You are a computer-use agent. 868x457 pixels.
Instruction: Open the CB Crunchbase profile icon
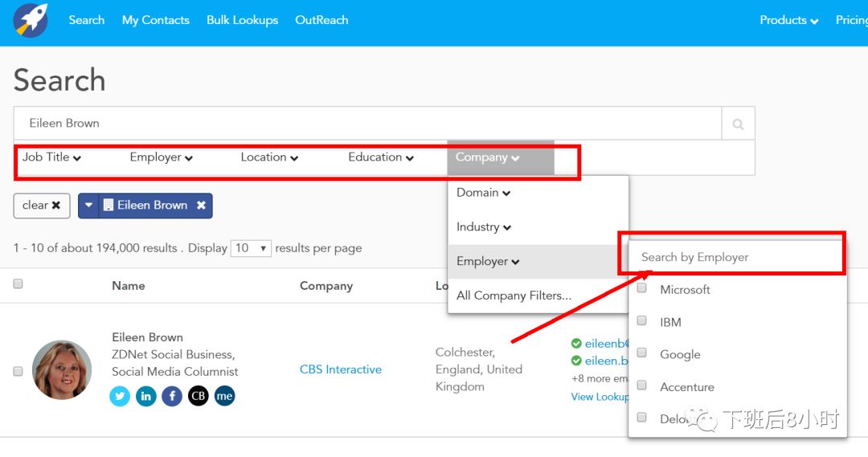pyautogui.click(x=198, y=396)
